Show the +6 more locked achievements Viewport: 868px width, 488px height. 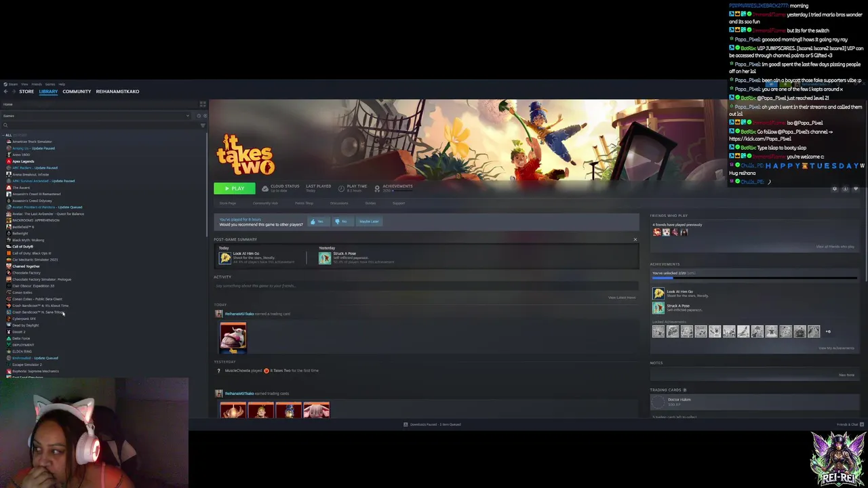click(828, 331)
